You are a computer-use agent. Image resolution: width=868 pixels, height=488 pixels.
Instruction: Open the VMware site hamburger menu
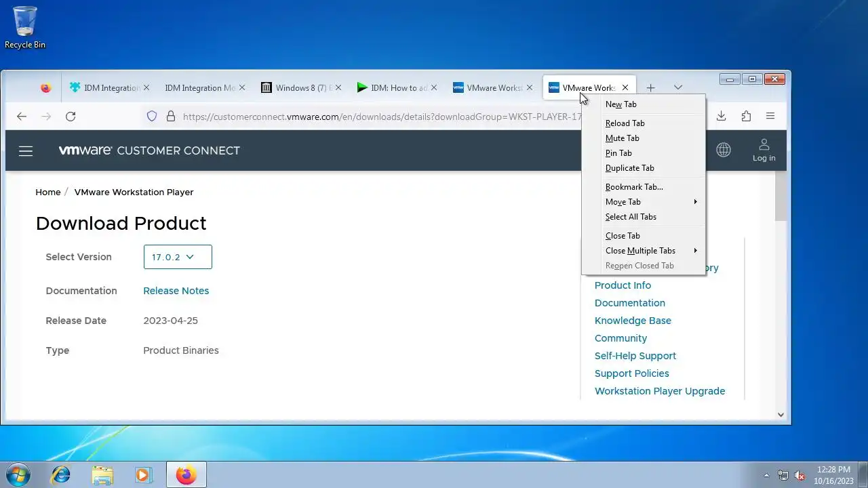tap(26, 151)
